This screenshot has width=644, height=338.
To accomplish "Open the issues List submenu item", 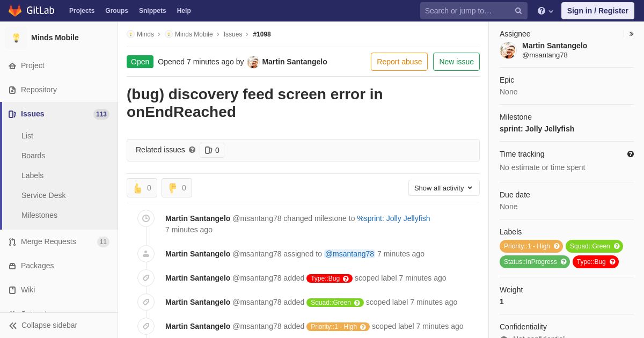I will click(27, 136).
